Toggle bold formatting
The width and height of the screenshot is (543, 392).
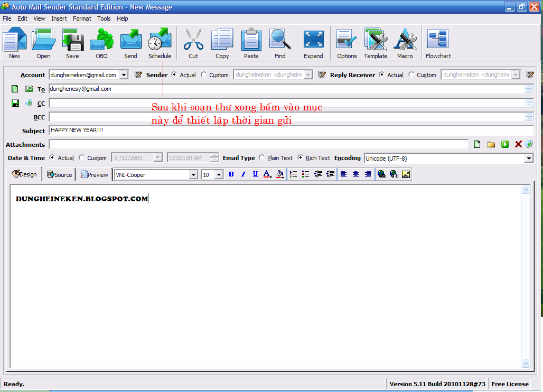point(231,174)
